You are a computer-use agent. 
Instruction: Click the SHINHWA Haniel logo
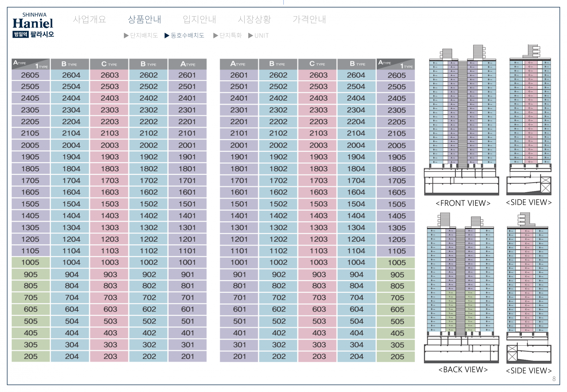coord(33,25)
